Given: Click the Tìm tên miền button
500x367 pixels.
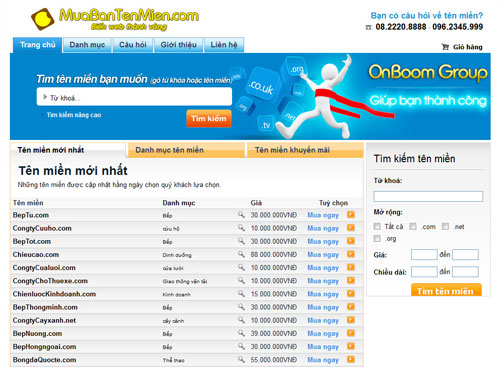Looking at the screenshot, I should (x=446, y=290).
